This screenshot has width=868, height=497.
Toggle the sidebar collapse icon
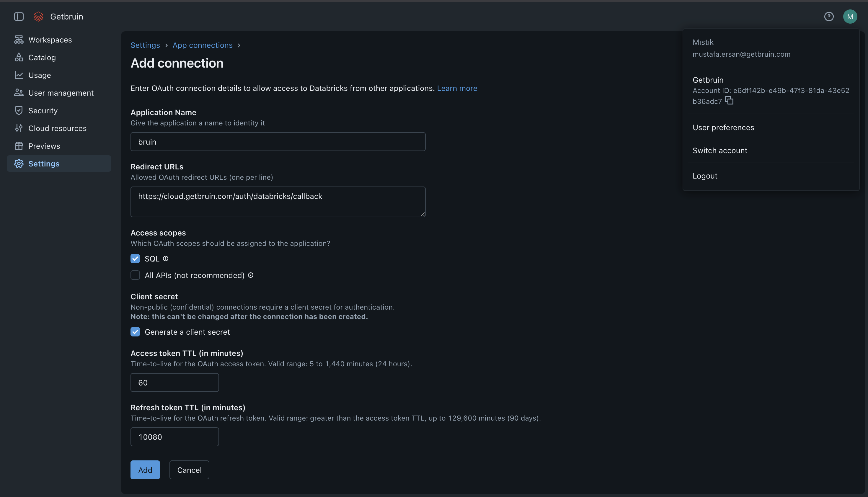pyautogui.click(x=19, y=17)
